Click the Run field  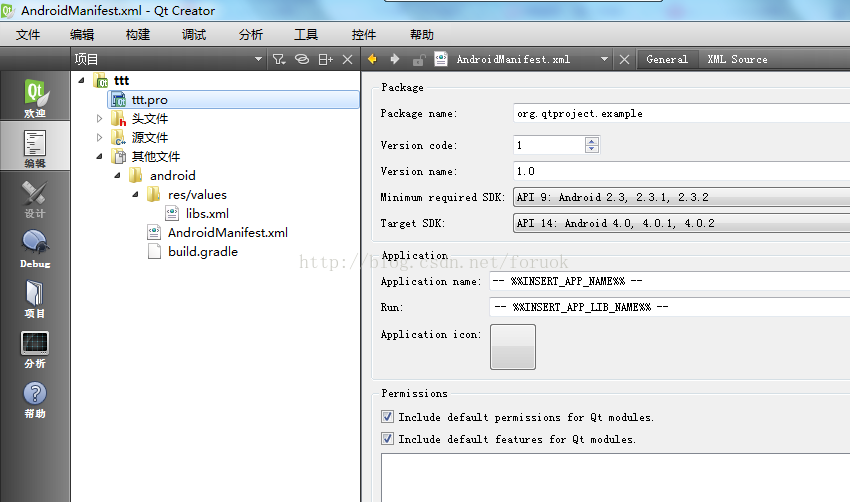[669, 307]
